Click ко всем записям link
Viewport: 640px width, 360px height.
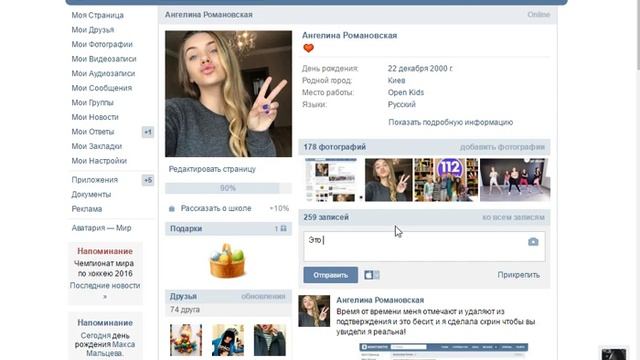point(513,217)
